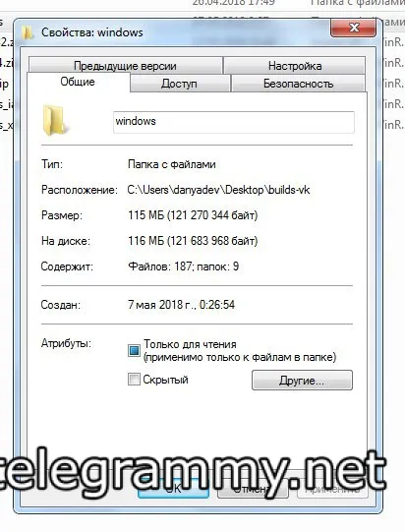Switch to the Предыдущие версии tab

pyautogui.click(x=125, y=65)
